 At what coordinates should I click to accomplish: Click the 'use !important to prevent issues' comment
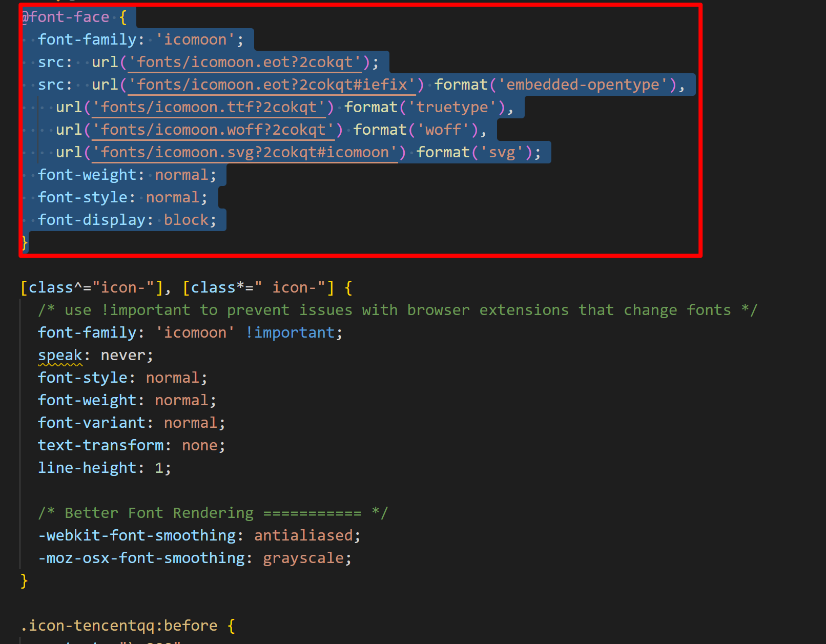[398, 310]
